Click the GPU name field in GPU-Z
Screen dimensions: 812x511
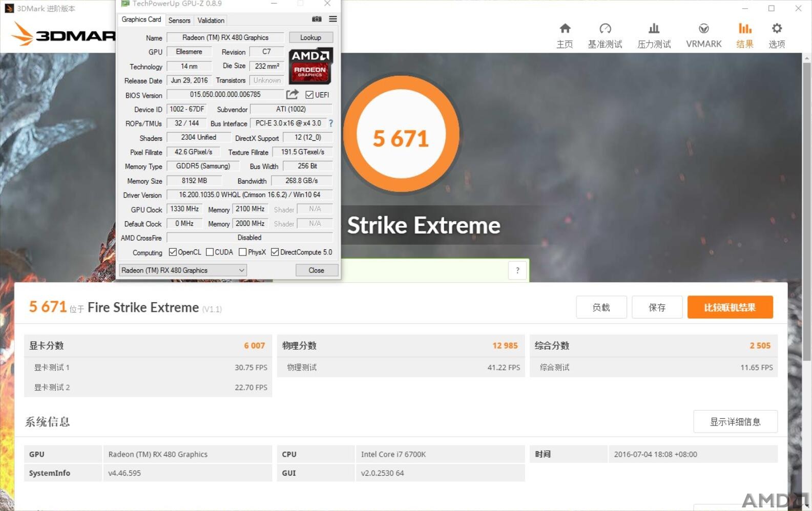coord(225,37)
